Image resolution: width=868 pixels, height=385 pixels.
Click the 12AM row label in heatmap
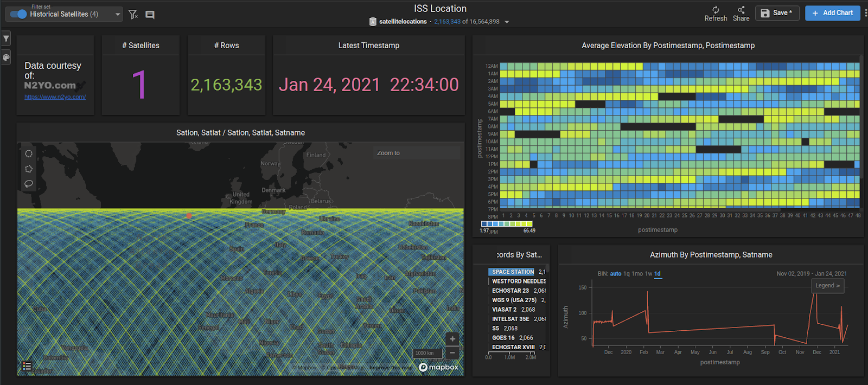pyautogui.click(x=492, y=66)
